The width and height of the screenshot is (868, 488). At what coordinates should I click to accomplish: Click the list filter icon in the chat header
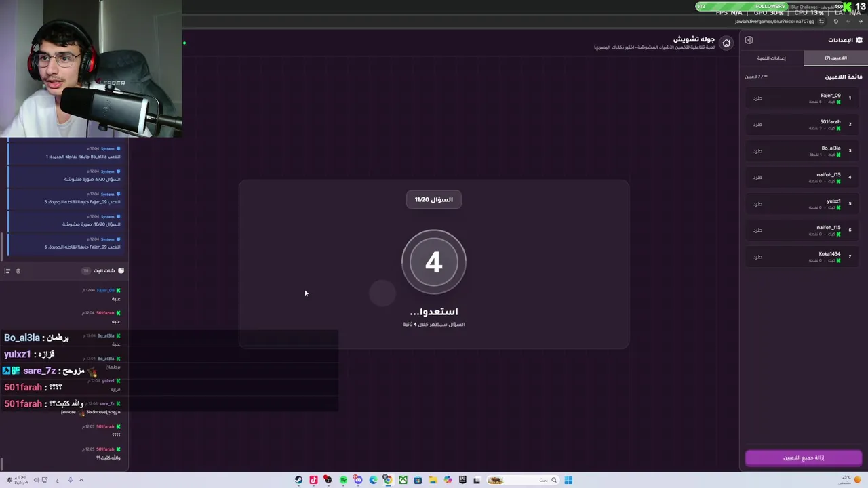[7, 271]
